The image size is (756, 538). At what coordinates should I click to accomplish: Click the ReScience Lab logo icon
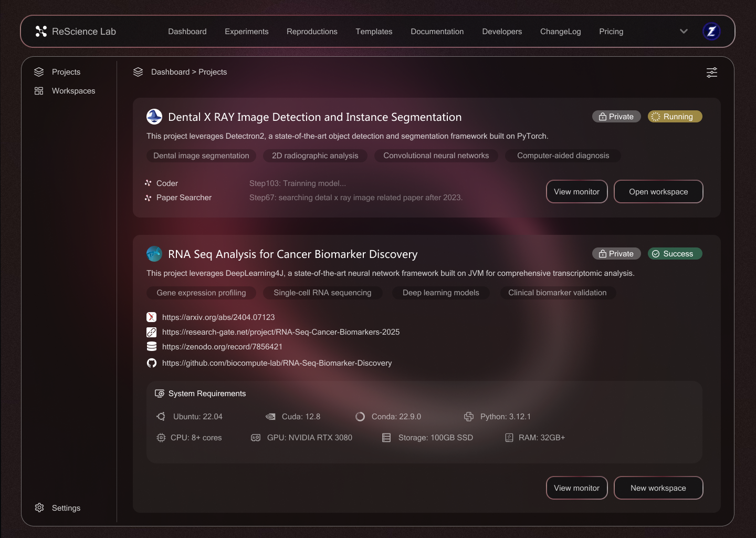click(41, 32)
